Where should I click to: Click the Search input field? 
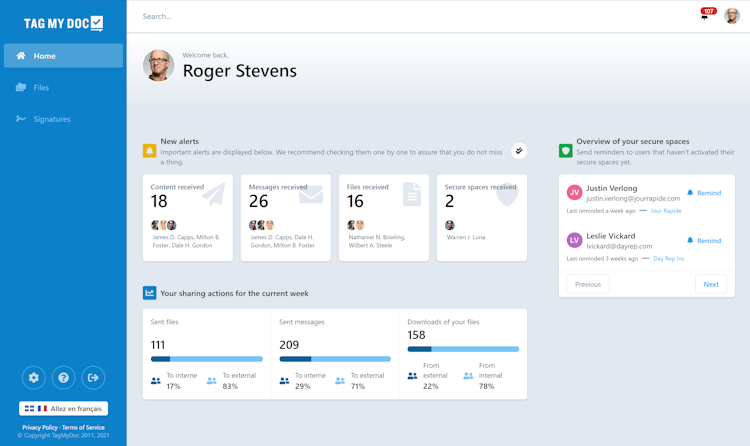(400, 16)
